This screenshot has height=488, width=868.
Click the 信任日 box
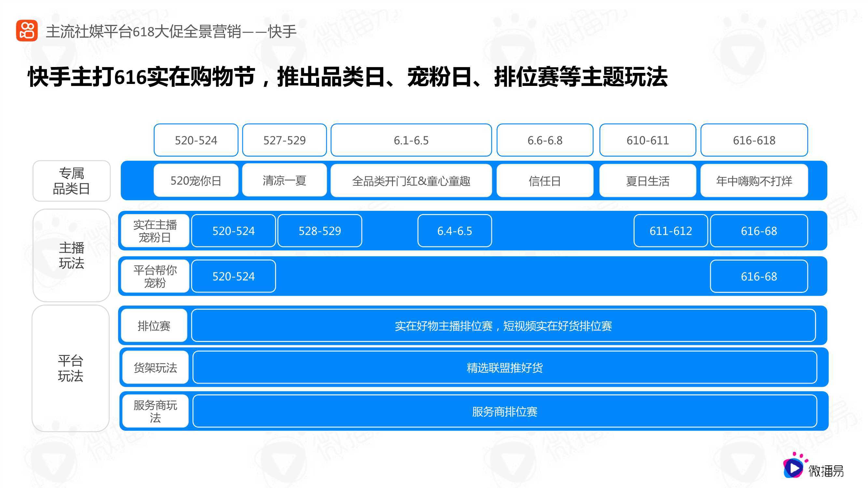545,181
